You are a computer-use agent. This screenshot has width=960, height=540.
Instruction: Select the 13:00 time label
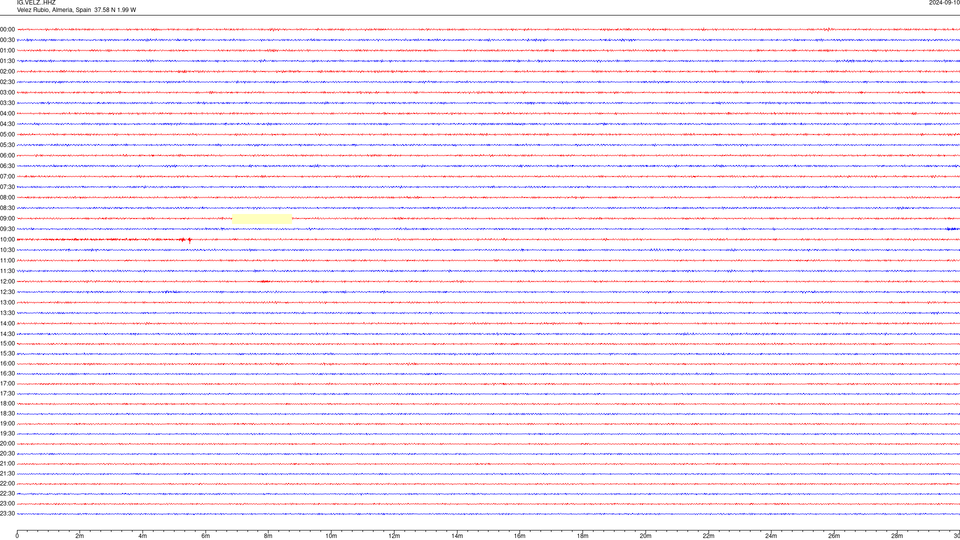click(7, 302)
